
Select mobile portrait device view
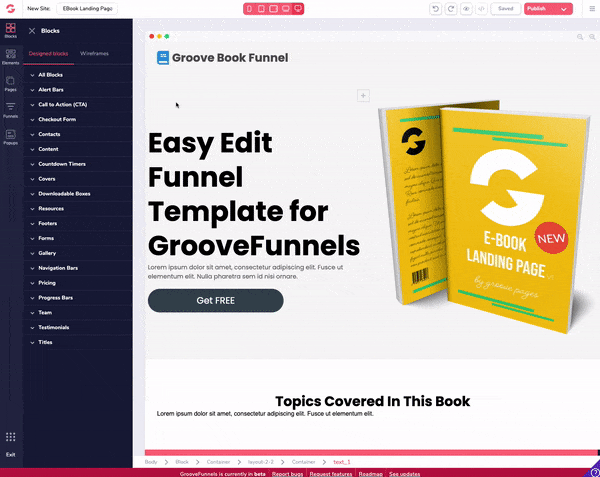pyautogui.click(x=249, y=8)
